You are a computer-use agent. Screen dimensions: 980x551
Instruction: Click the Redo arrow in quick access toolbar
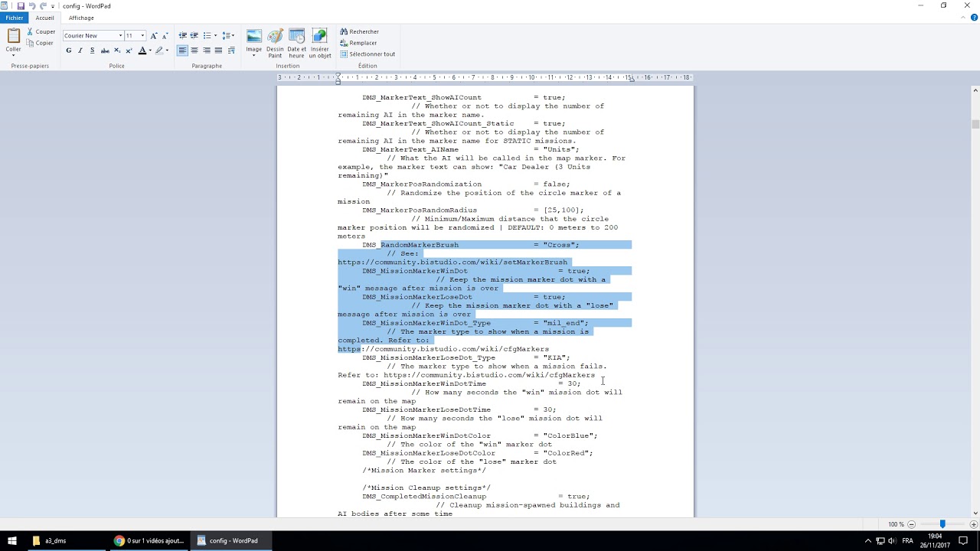(x=43, y=6)
